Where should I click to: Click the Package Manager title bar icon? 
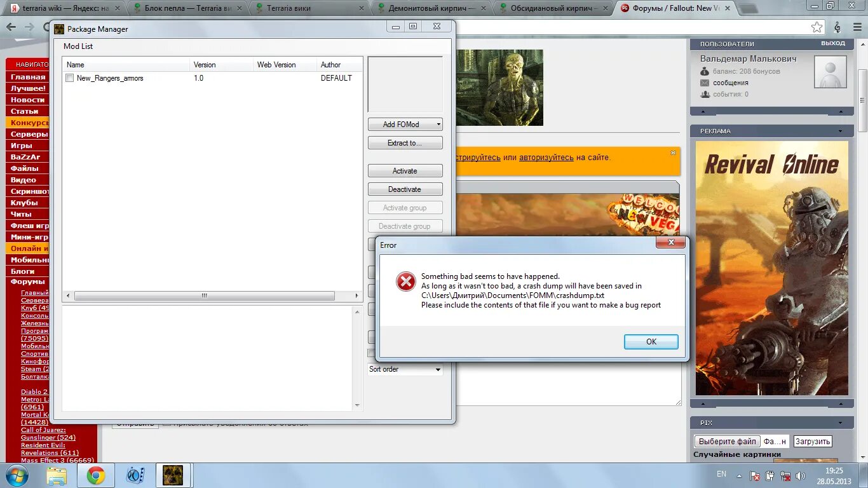[x=59, y=29]
